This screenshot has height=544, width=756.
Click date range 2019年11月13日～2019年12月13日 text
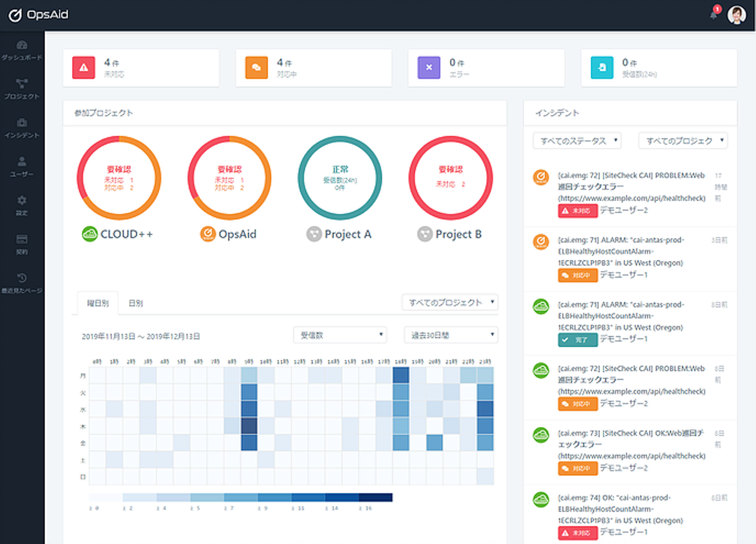(x=141, y=336)
